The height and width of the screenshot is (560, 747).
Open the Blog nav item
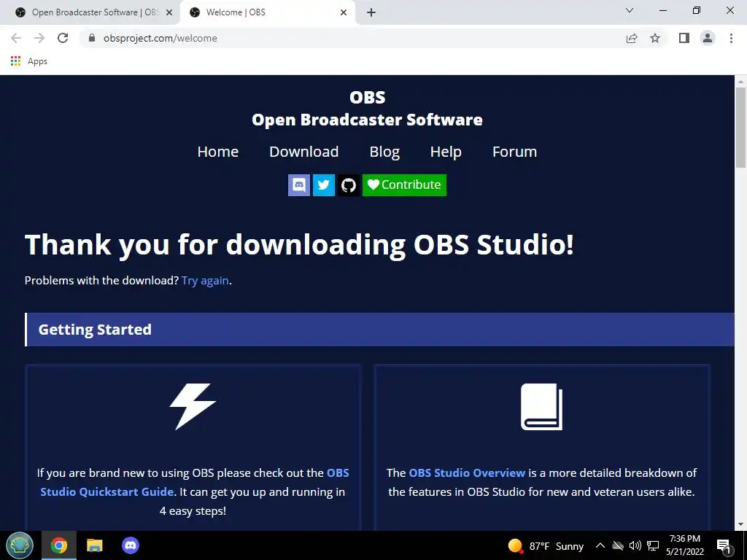click(384, 152)
